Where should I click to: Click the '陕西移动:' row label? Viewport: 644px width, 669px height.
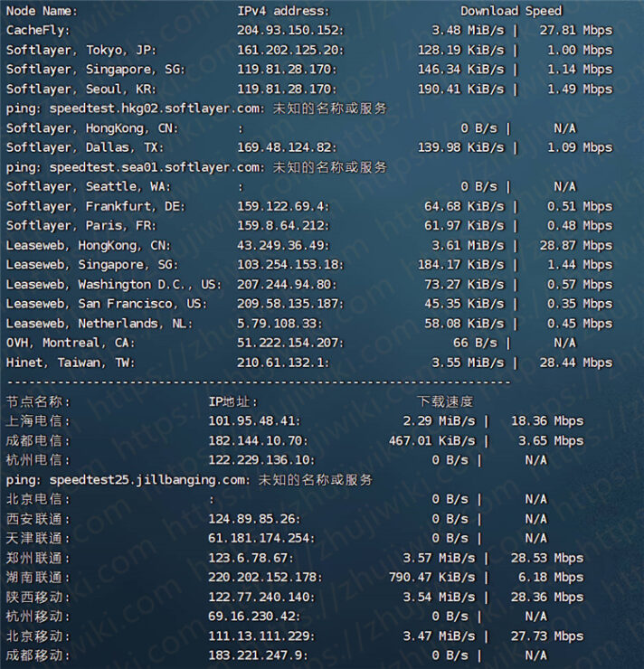(38, 598)
